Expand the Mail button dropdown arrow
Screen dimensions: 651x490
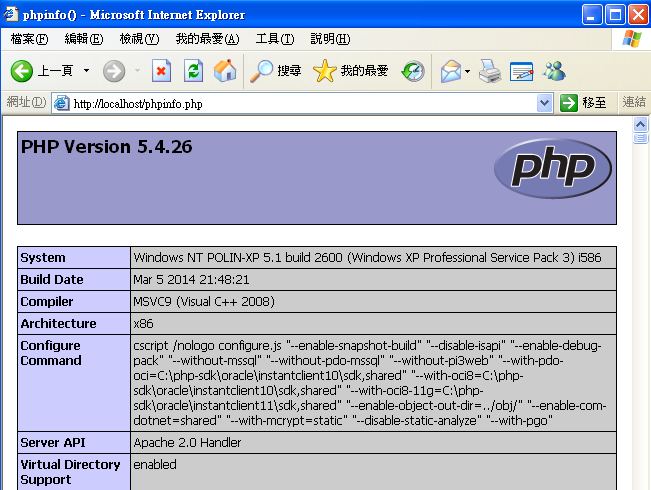click(467, 71)
